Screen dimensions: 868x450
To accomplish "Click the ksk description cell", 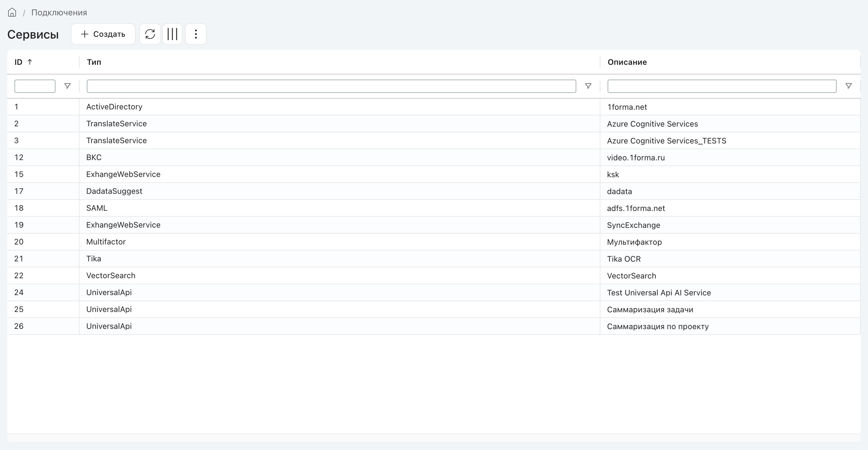I will [x=730, y=174].
